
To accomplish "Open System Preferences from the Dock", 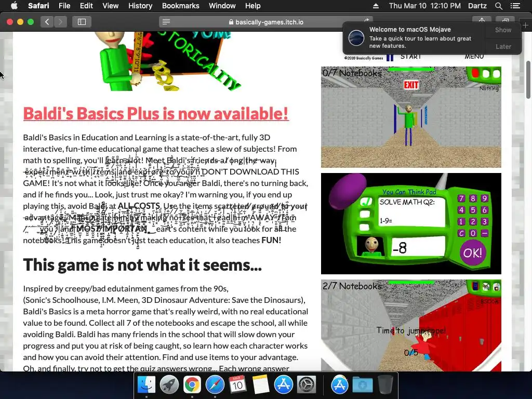I will (307, 385).
